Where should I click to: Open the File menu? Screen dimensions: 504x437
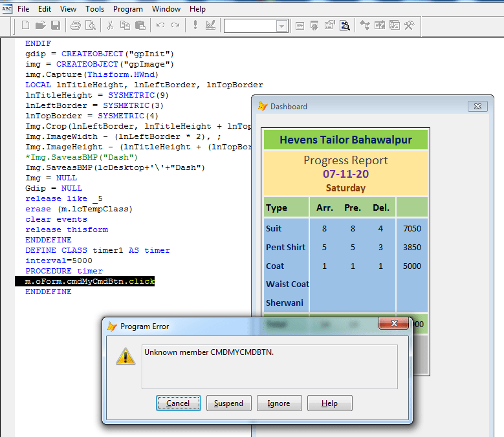(23, 9)
